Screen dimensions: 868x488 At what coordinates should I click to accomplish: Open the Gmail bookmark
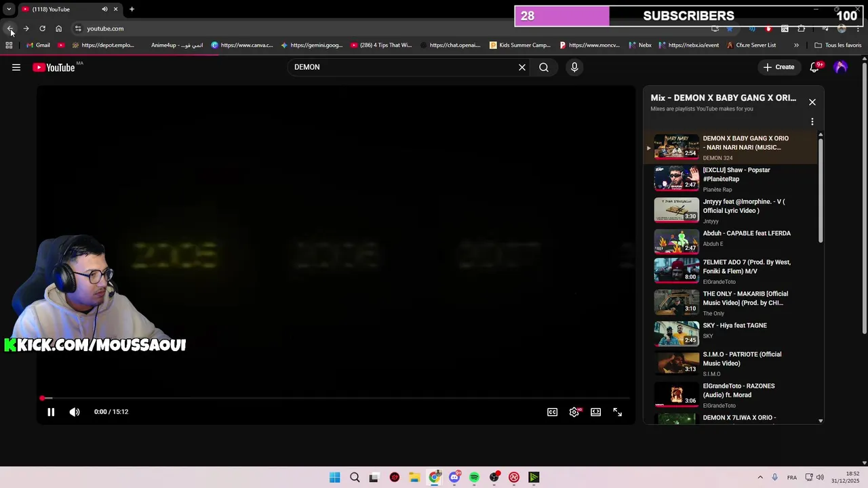[x=38, y=45]
